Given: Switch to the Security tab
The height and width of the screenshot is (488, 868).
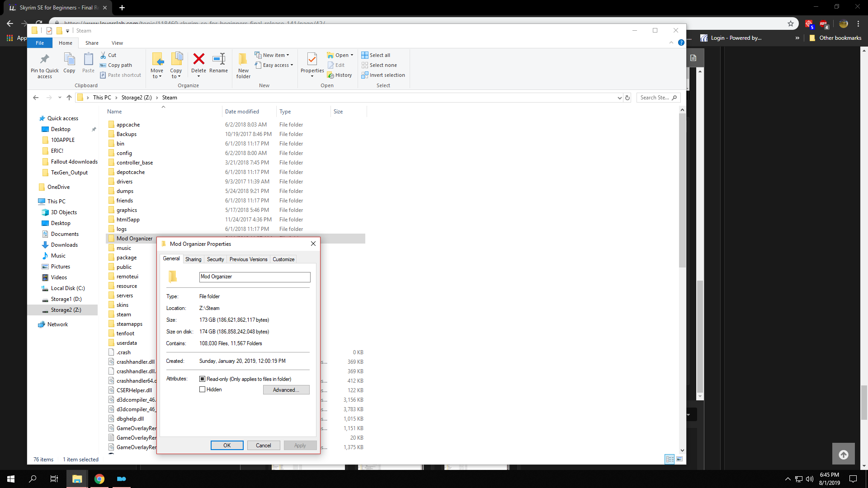Looking at the screenshot, I should tap(215, 259).
